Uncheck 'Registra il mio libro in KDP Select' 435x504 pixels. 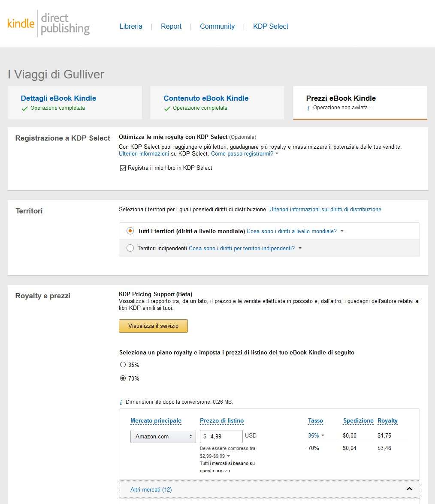coord(123,168)
